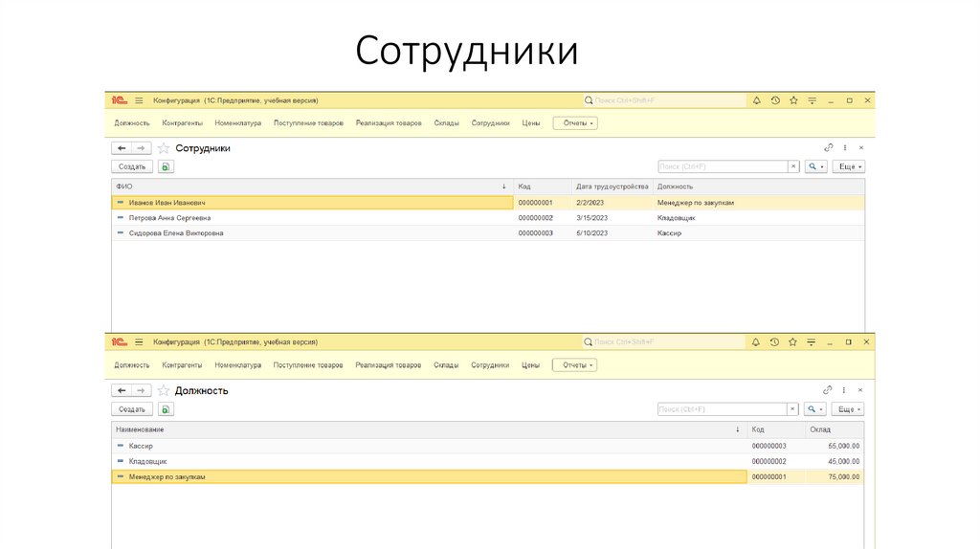Click employment date 3/15/2023
The width and height of the screenshot is (980, 549).
click(591, 218)
